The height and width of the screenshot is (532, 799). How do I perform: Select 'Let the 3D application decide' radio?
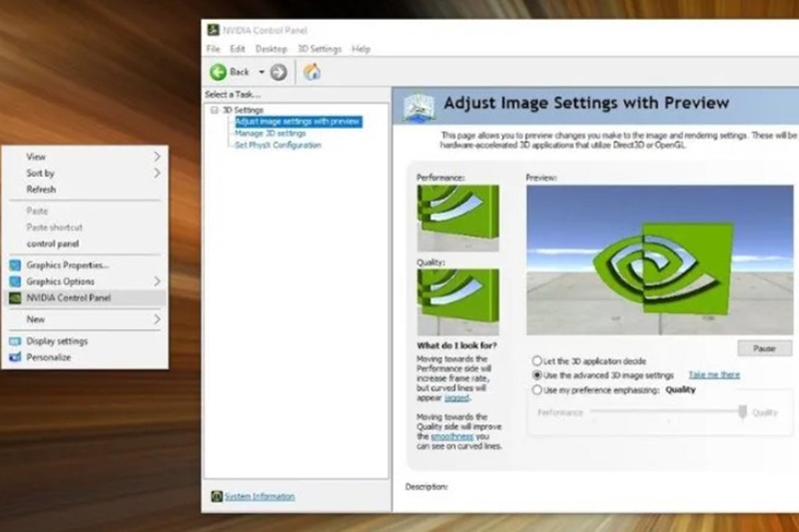pyautogui.click(x=536, y=361)
